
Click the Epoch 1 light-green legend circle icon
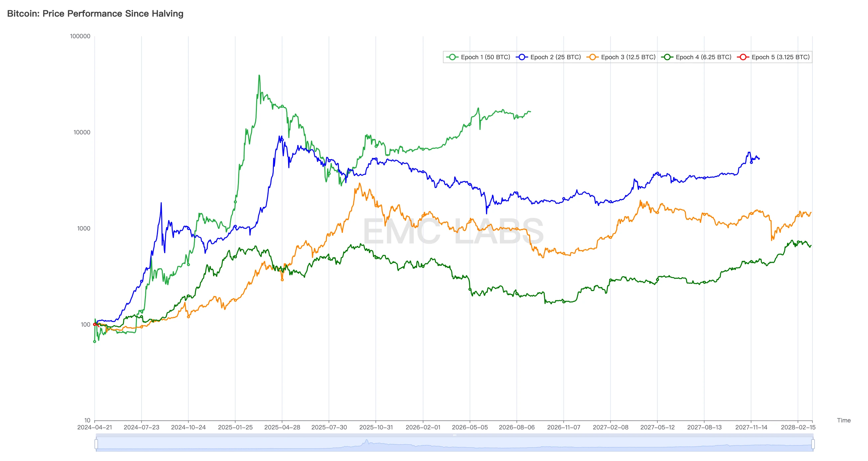(x=452, y=57)
